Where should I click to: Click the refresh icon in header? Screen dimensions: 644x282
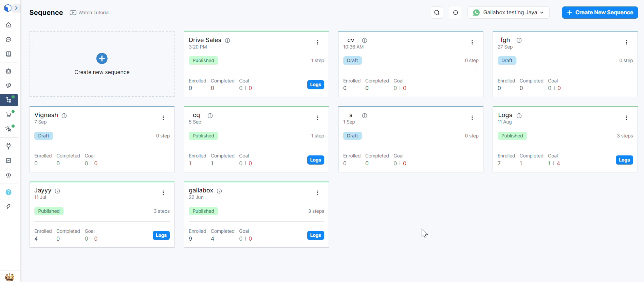(x=455, y=13)
